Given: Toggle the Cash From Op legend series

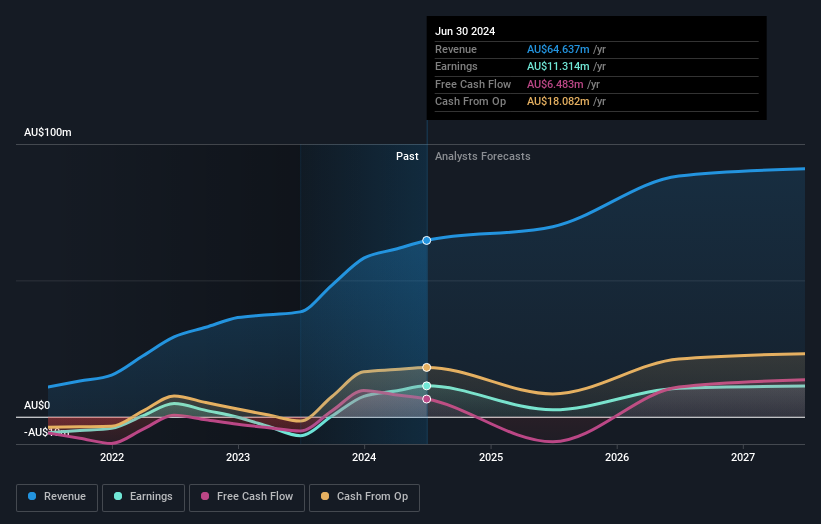Looking at the screenshot, I should click(x=364, y=497).
